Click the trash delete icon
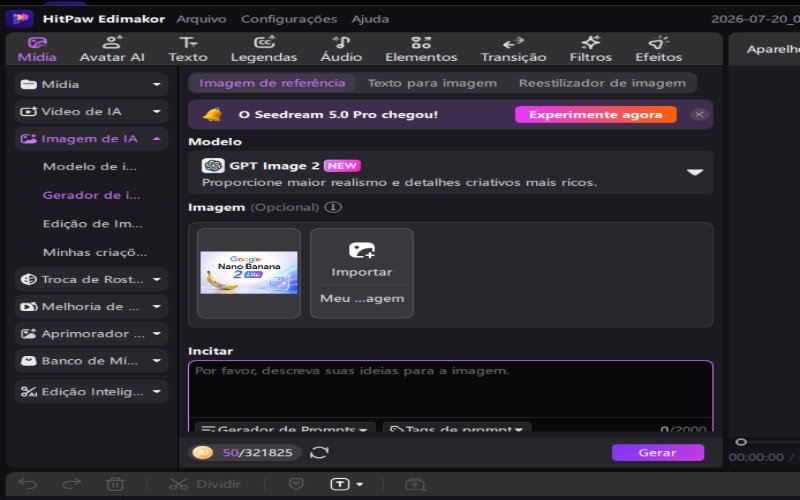Screen dimensions: 800x500 pyautogui.click(x=115, y=484)
